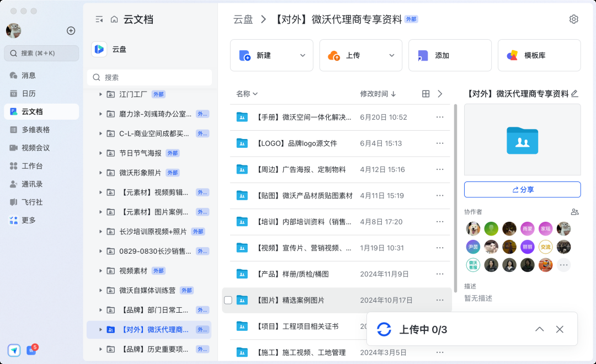Navigate to 云盘 in the breadcrumb
This screenshot has height=364, width=596.
click(243, 19)
